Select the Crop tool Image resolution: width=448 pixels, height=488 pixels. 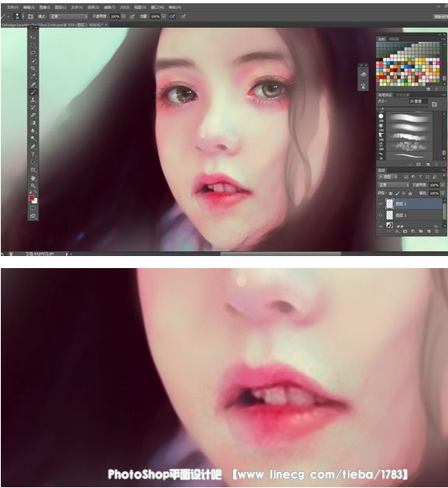click(33, 68)
